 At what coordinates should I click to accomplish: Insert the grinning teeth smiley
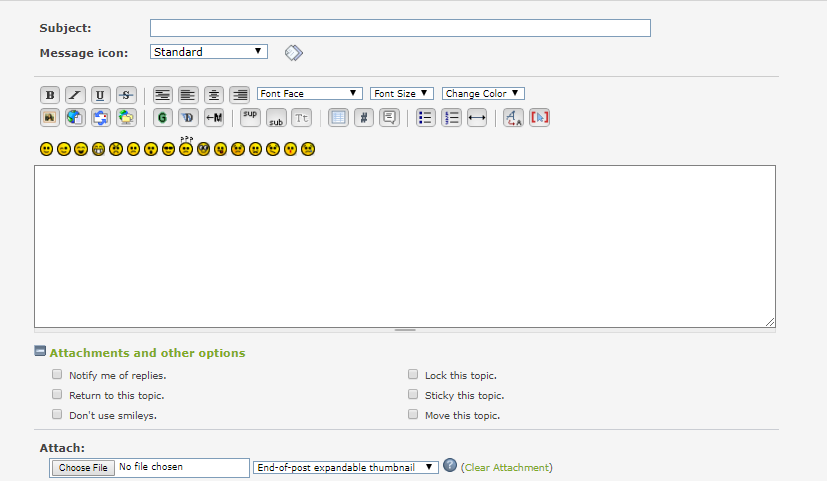(x=99, y=149)
